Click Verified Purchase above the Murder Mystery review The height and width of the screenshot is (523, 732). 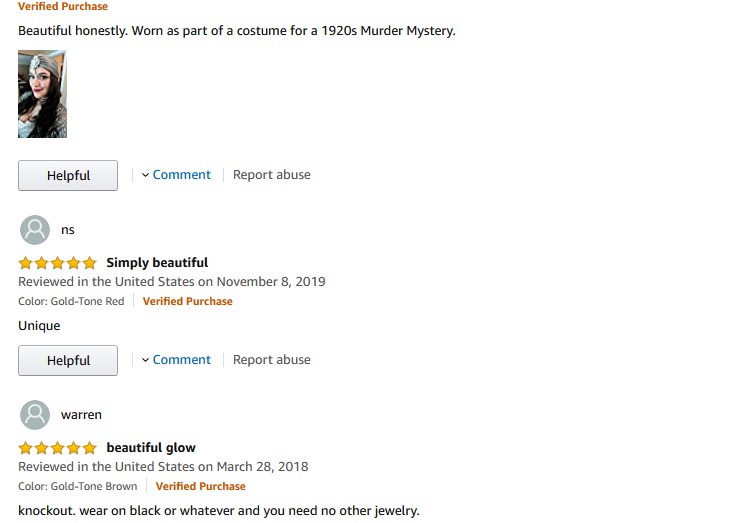63,7
